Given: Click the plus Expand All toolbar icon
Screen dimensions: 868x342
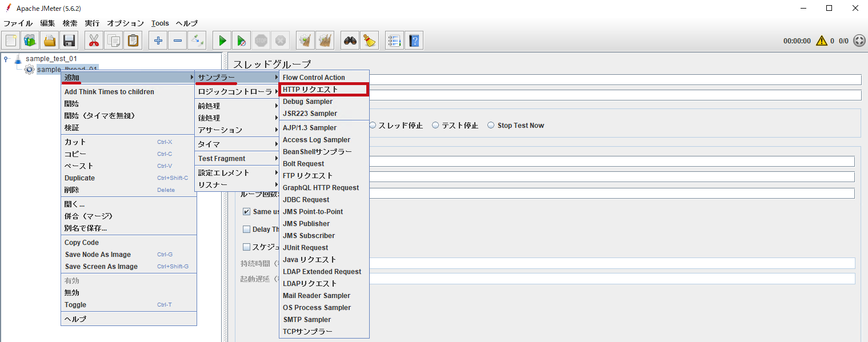Looking at the screenshot, I should tap(158, 41).
